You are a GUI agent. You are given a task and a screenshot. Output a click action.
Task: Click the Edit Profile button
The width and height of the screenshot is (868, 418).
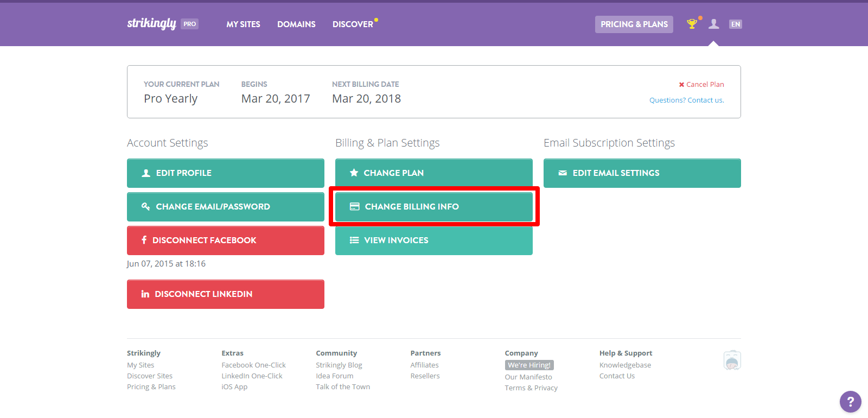(225, 173)
